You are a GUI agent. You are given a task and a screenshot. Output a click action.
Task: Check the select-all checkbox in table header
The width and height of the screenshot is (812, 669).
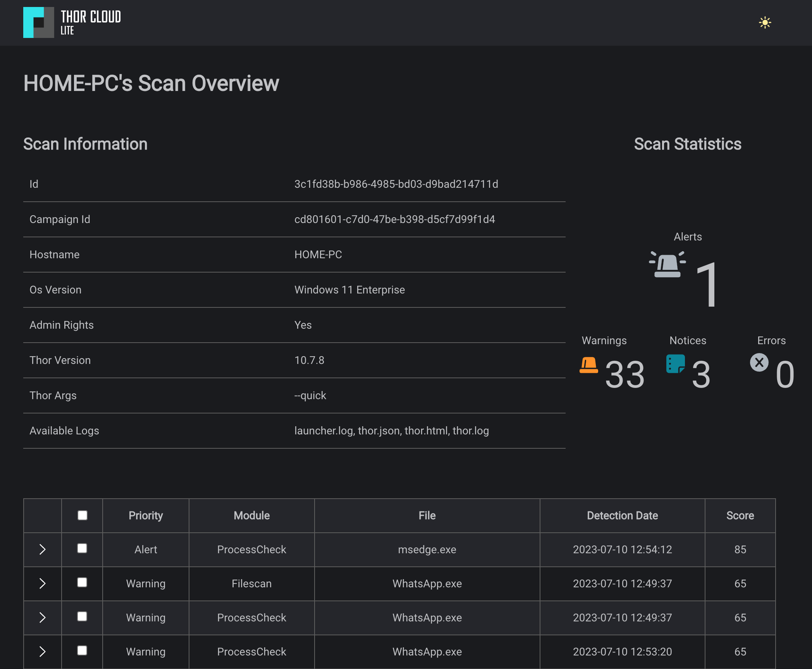(82, 515)
